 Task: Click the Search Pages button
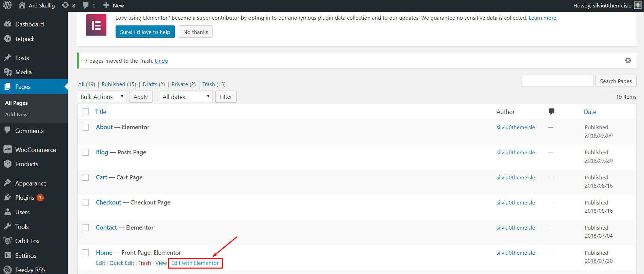click(x=616, y=81)
